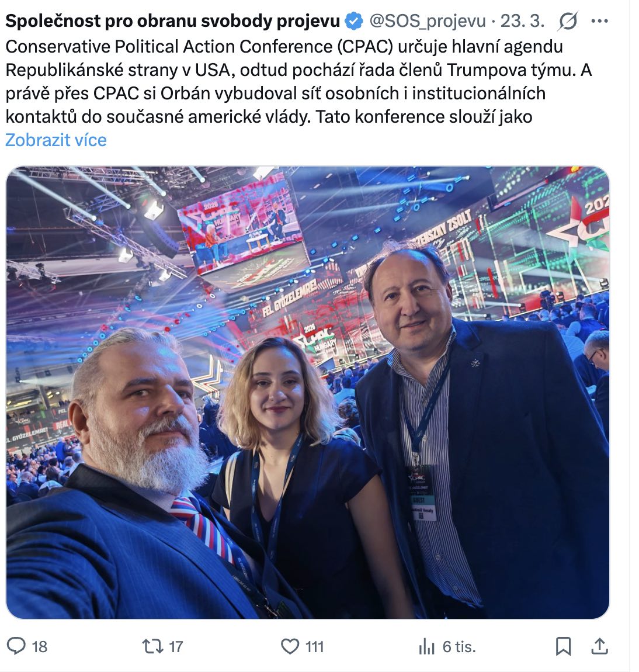Click the "6 tis." view count

(x=459, y=646)
